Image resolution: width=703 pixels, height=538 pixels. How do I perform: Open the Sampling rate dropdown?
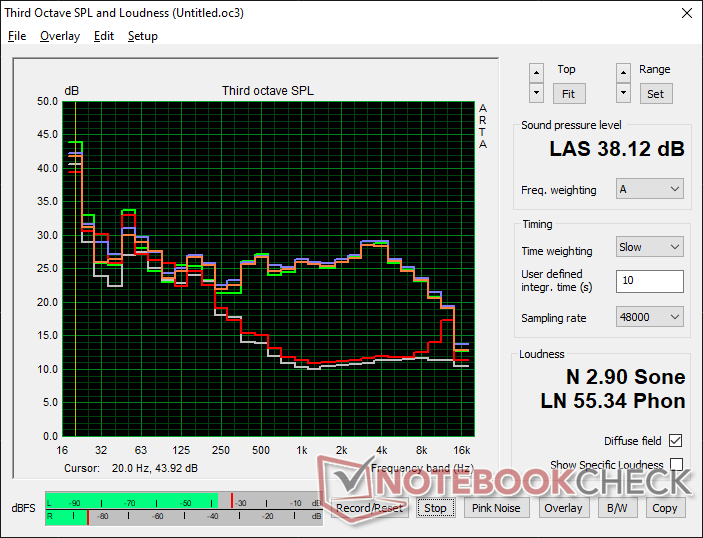650,317
